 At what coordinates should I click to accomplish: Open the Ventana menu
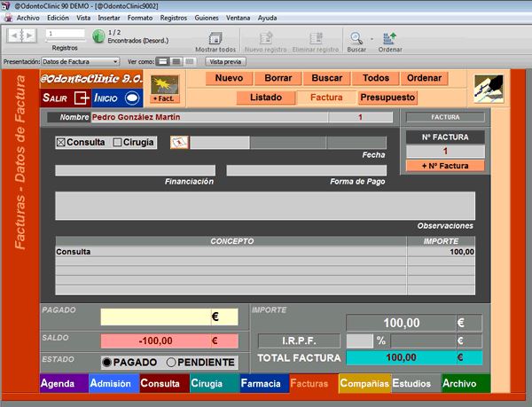238,18
